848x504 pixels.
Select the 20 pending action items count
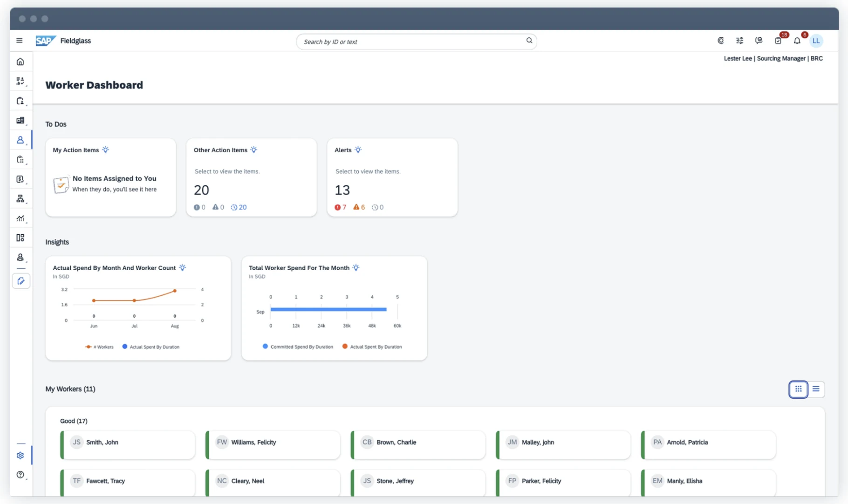tap(239, 207)
